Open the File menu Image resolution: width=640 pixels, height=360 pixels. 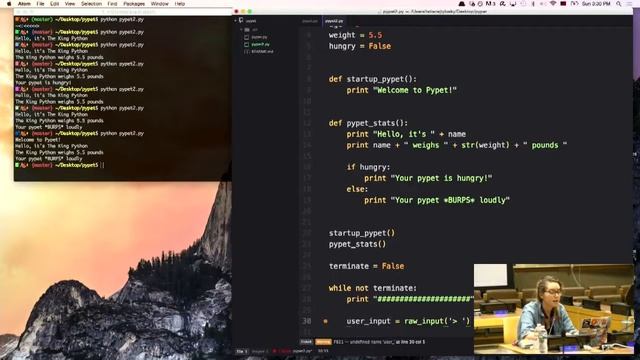pos(40,4)
